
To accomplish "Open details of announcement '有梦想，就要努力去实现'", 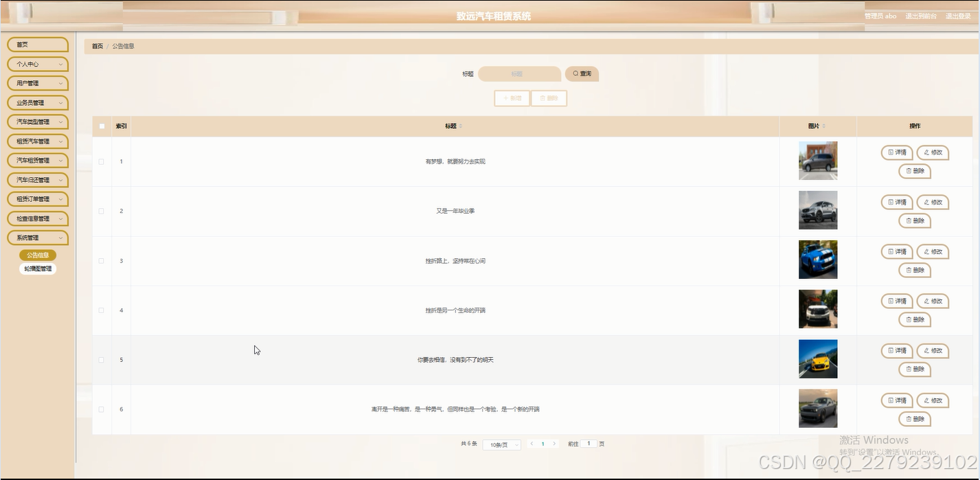I will [896, 152].
